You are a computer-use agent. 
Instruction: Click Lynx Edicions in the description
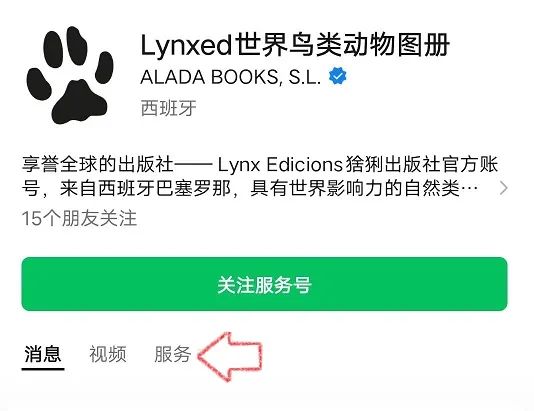tap(280, 164)
